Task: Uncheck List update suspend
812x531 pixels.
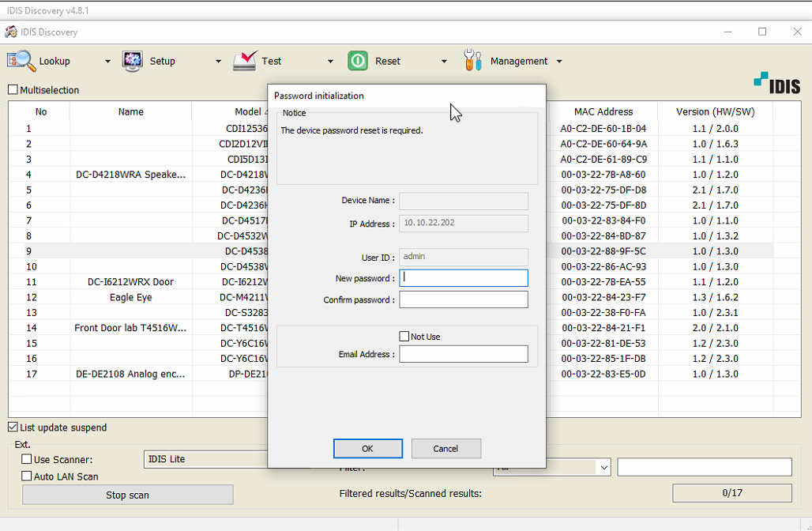Action: [13, 427]
